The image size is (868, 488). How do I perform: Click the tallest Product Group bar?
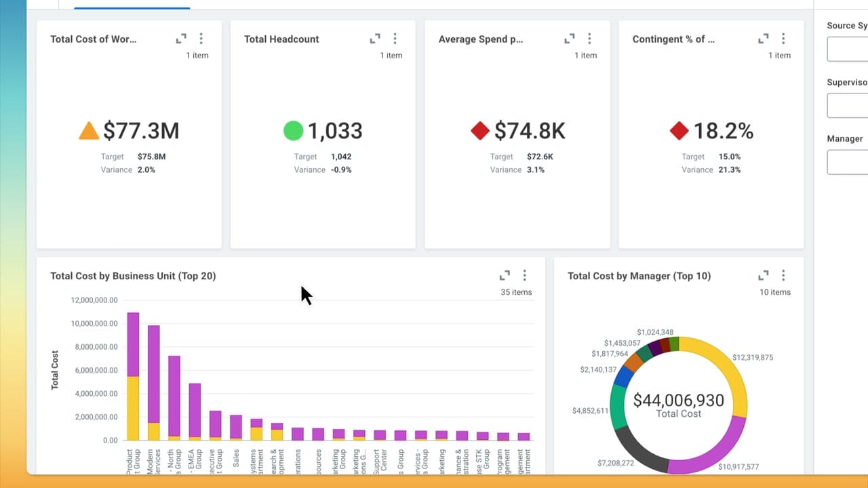point(133,376)
